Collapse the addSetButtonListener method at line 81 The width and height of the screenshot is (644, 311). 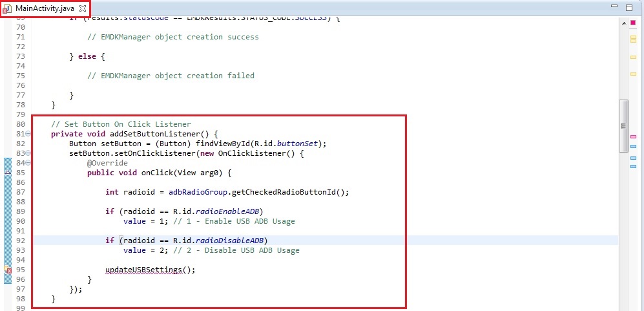click(x=28, y=134)
